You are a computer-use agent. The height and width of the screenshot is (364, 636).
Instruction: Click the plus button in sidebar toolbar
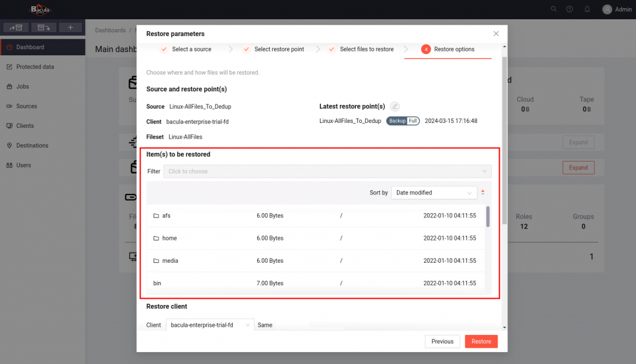click(70, 27)
